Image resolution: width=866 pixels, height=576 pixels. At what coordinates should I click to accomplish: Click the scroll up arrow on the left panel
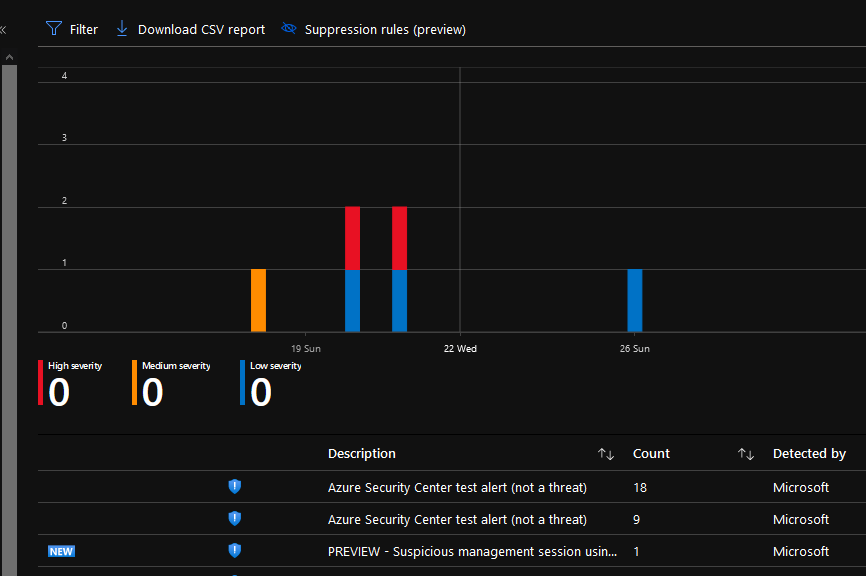[9, 57]
